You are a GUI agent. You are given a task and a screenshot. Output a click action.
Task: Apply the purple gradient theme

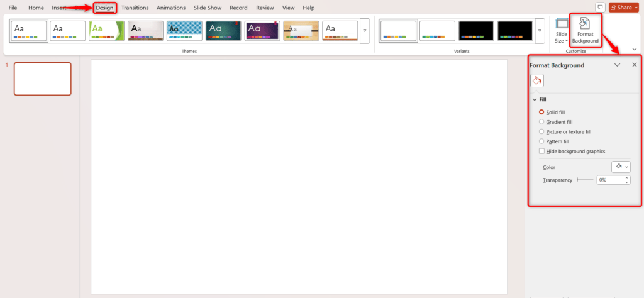click(x=262, y=31)
